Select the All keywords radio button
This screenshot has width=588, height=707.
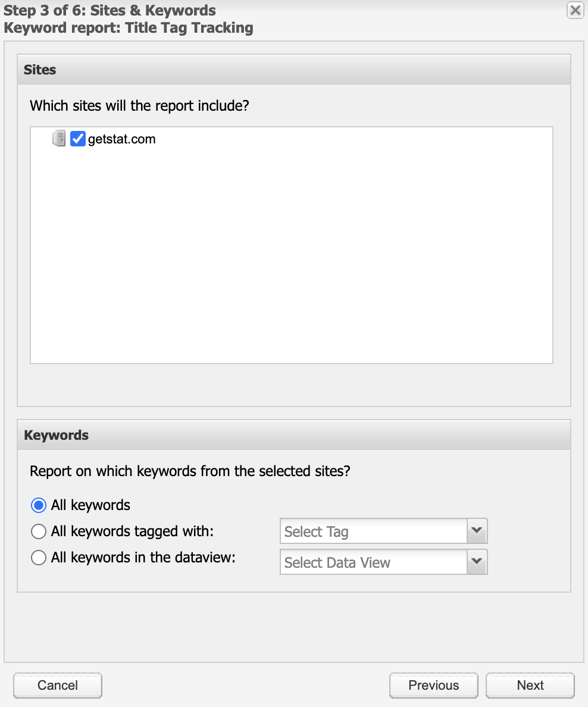click(38, 505)
